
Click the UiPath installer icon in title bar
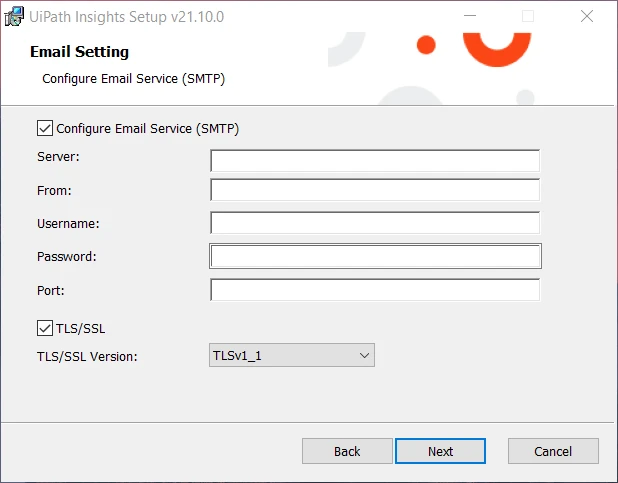[14, 17]
